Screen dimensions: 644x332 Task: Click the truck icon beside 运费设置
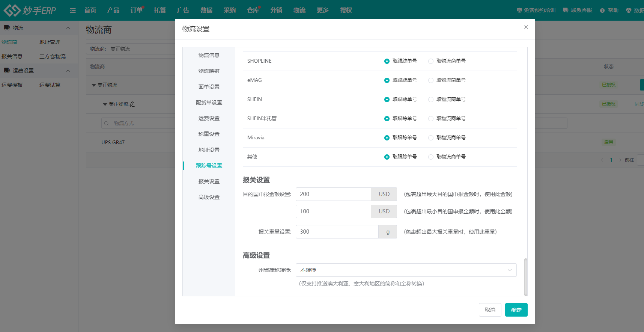click(7, 71)
